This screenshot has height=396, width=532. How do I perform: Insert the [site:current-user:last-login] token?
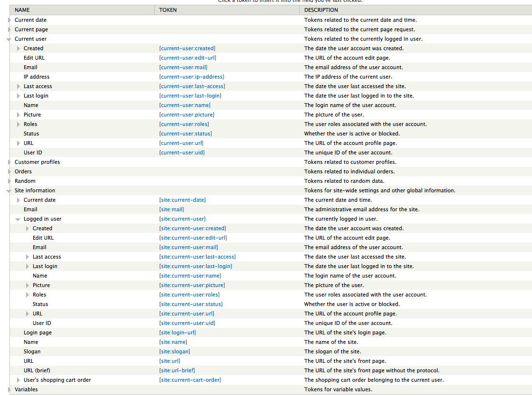tap(196, 267)
